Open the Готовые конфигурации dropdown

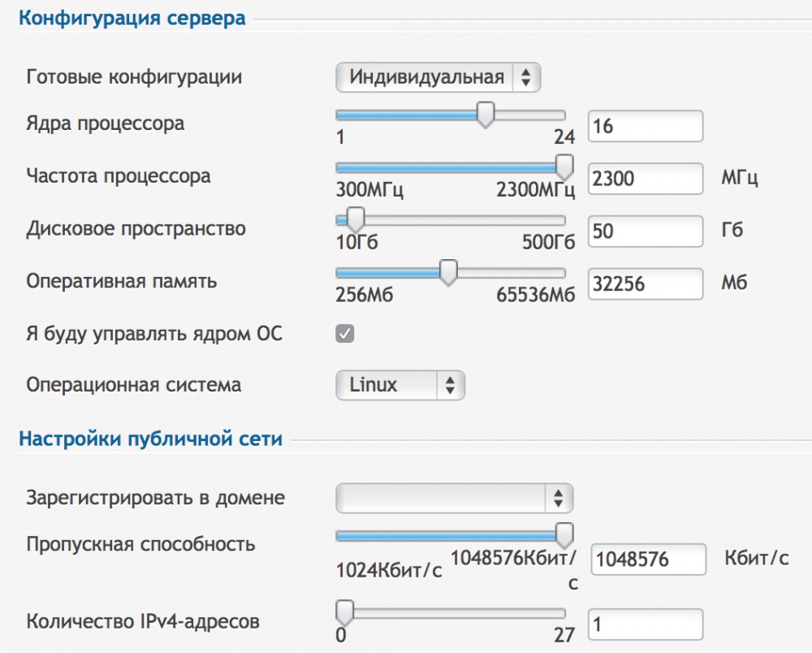pos(438,77)
